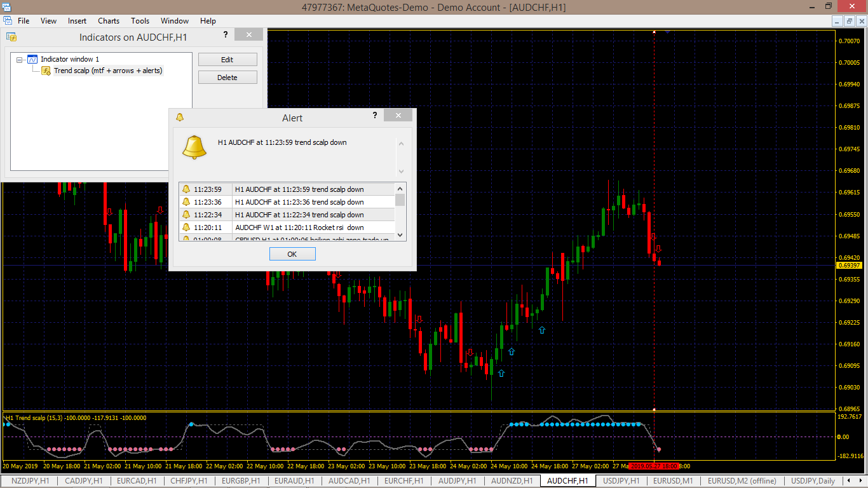Select the 11:22:34 trend scalp down alert row
Viewport: 868px width, 488px height.
click(x=287, y=215)
